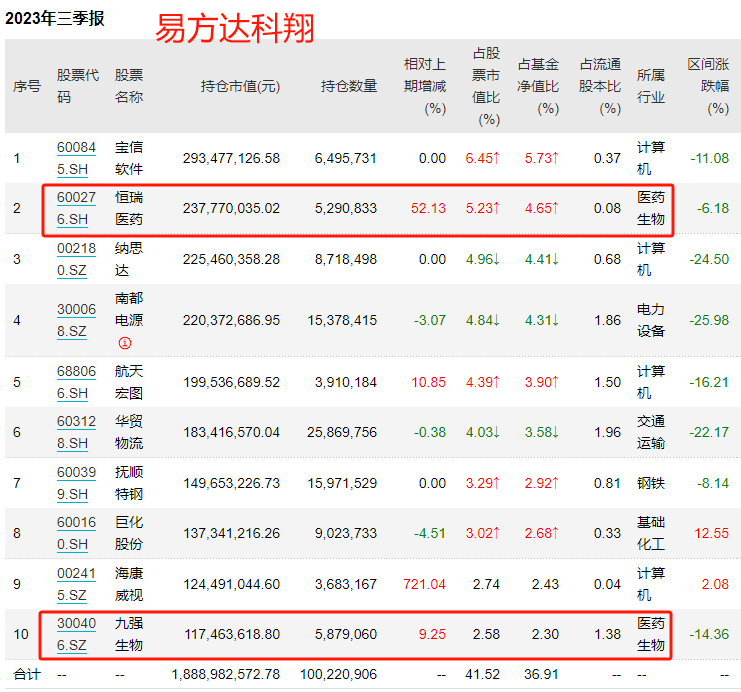Open stock code link 002415.SZ
Screen dimensions: 741x692
click(76, 584)
